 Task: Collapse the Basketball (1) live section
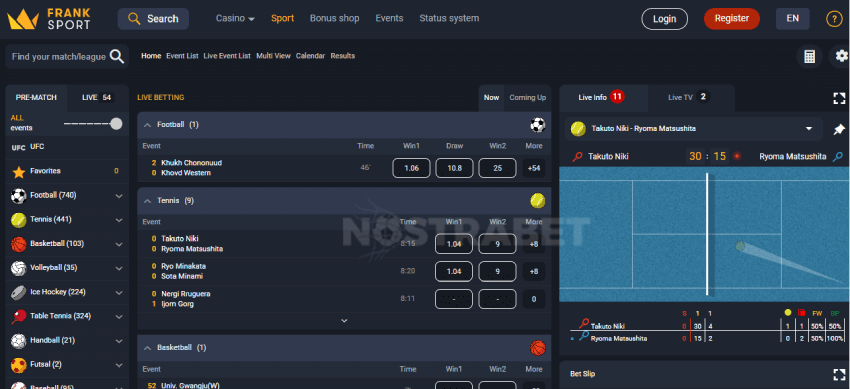tap(147, 348)
